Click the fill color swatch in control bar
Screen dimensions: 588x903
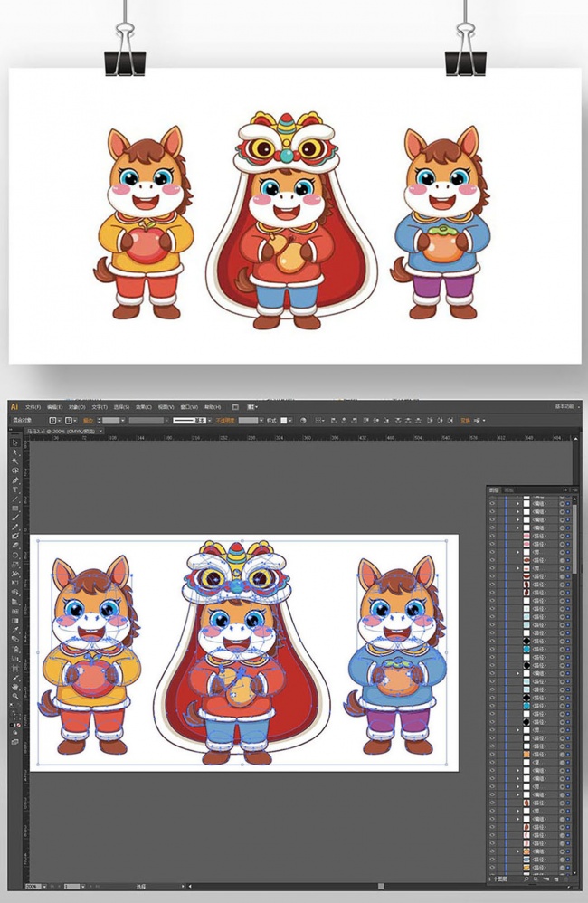(x=55, y=421)
